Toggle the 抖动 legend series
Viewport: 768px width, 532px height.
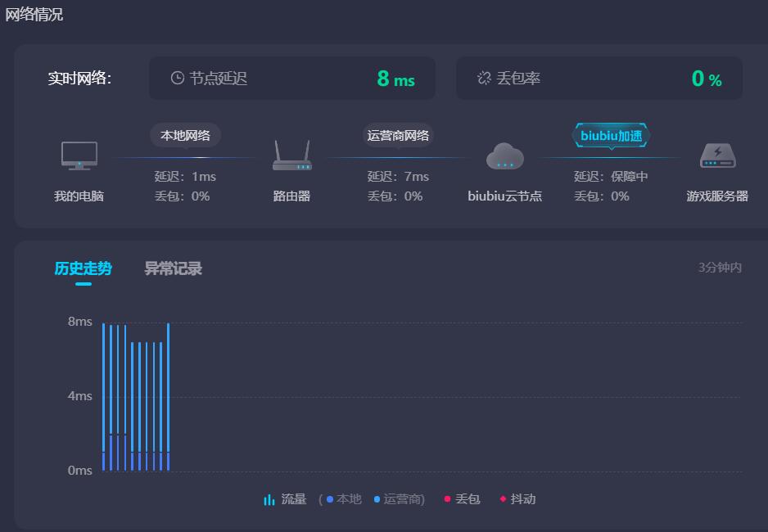click(517, 499)
